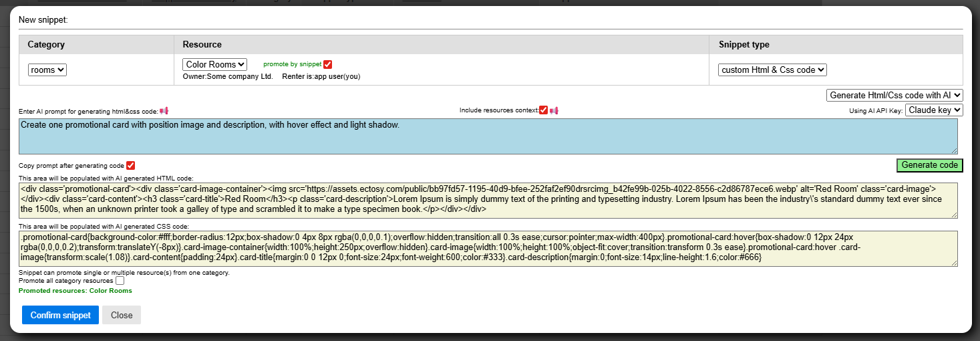Enable 'Promote all category resources' checkbox

pyautogui.click(x=120, y=281)
